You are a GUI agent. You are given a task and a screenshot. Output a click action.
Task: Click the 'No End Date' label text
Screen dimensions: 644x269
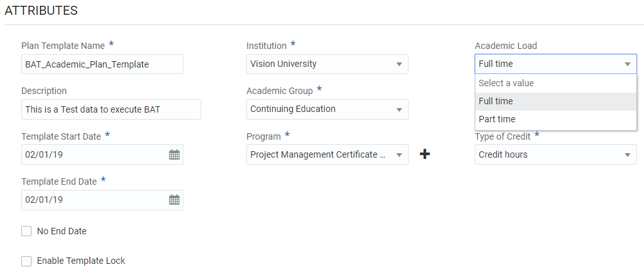[62, 231]
